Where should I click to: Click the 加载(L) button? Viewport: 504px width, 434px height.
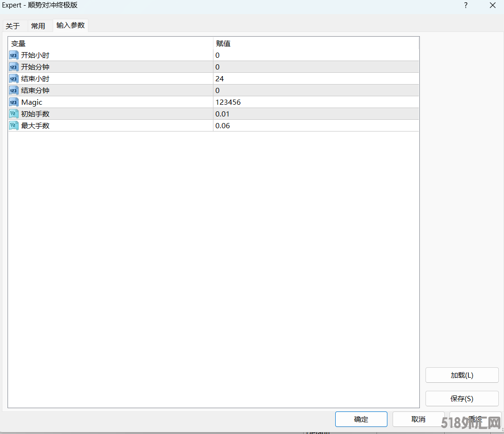(x=462, y=375)
